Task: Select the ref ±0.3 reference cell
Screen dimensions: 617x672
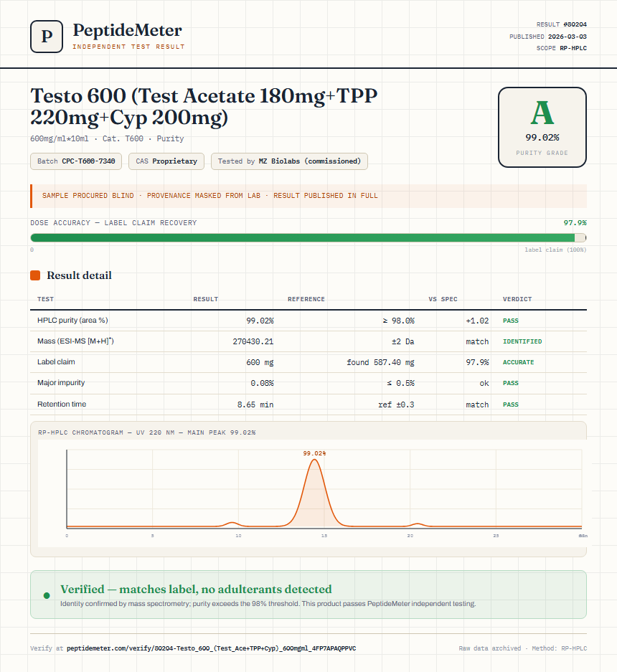Action: pyautogui.click(x=396, y=404)
